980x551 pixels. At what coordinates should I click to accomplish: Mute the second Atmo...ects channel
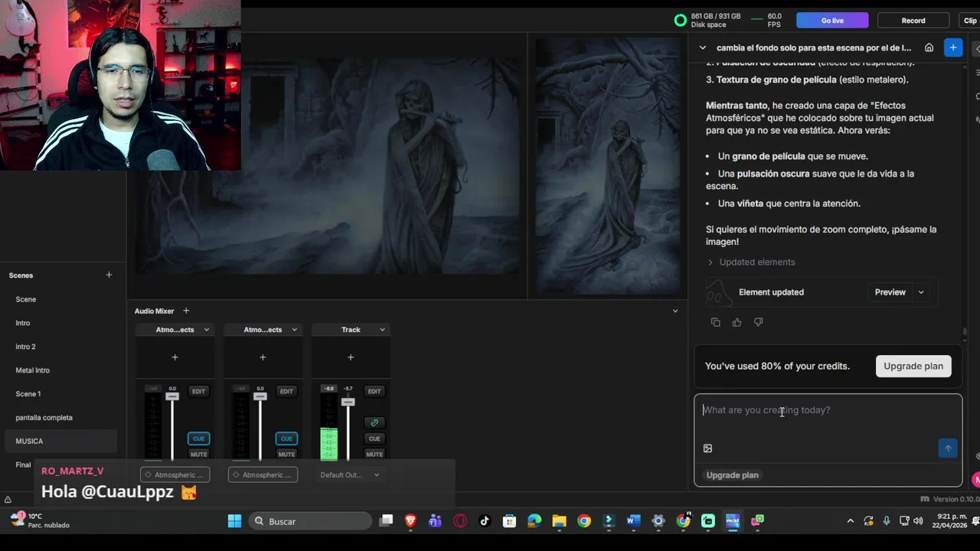[286, 454]
